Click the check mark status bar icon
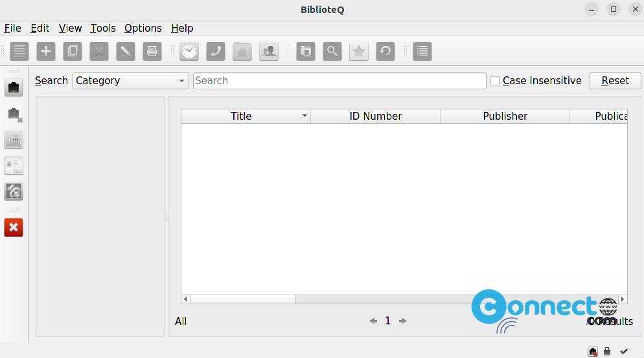Screen dimensions: 644x358 pyautogui.click(x=624, y=352)
